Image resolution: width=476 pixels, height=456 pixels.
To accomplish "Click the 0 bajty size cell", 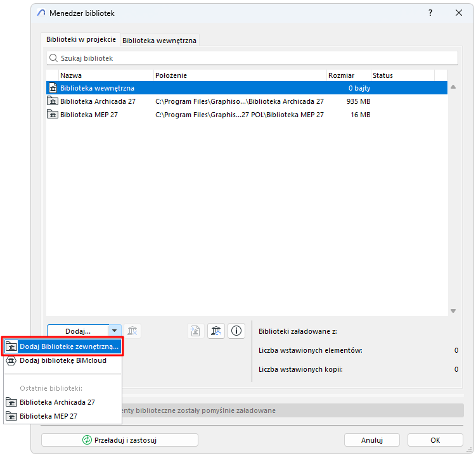I will pyautogui.click(x=359, y=88).
